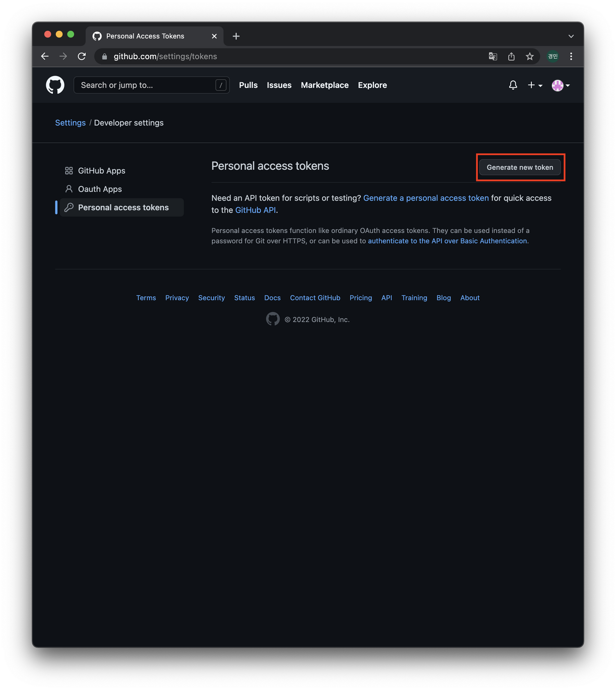The height and width of the screenshot is (690, 616).
Task: Click the browser back arrow
Action: point(45,56)
